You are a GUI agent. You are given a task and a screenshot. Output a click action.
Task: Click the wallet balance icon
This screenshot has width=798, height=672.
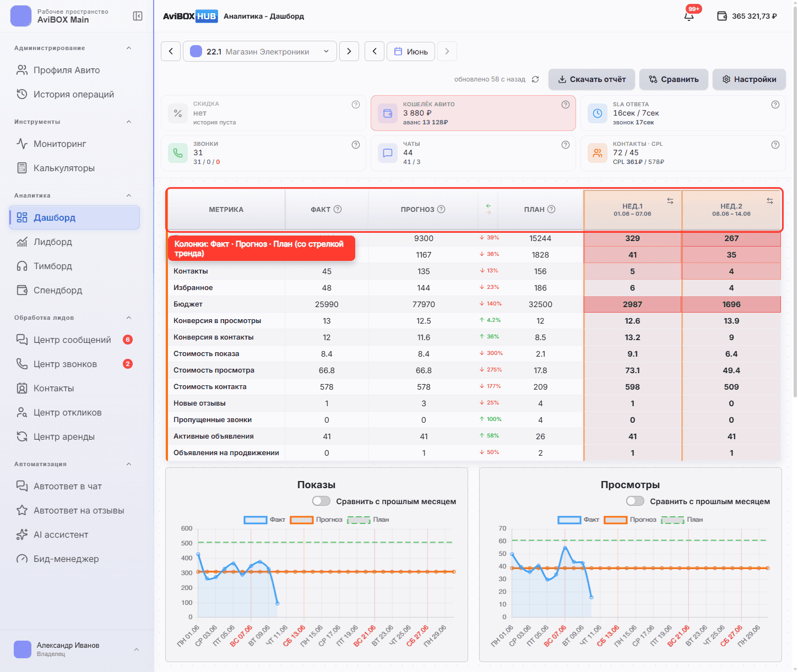pos(722,16)
